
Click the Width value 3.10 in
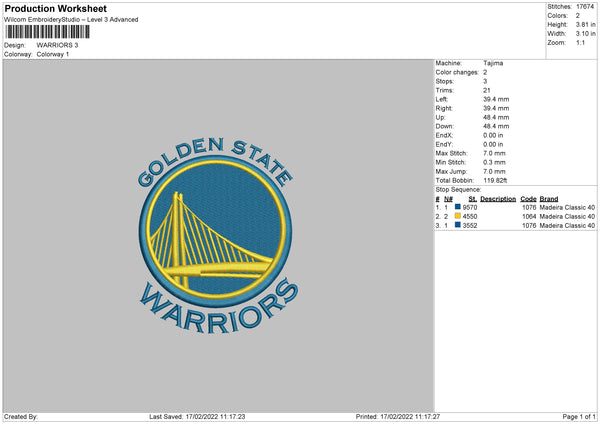tap(586, 34)
